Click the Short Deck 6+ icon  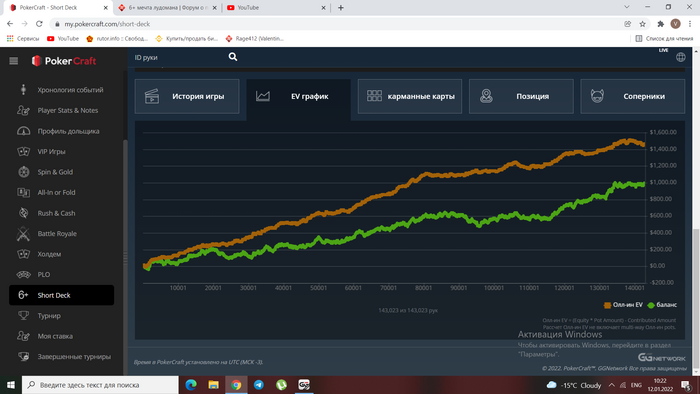point(23,295)
